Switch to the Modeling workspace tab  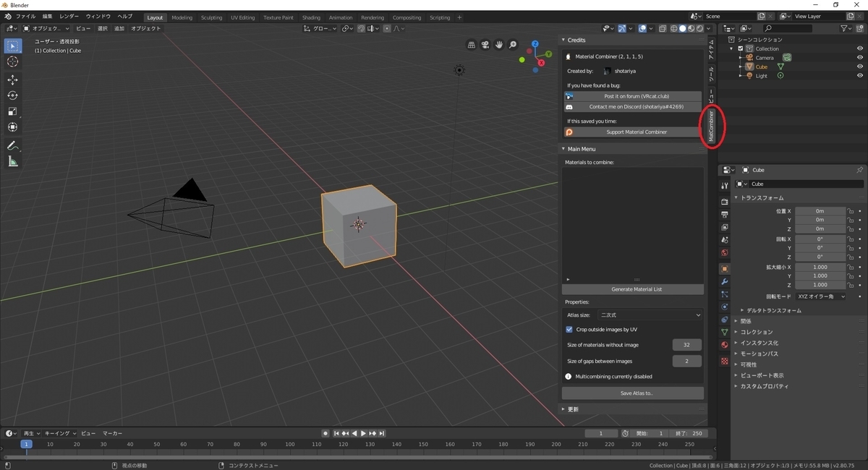(182, 17)
